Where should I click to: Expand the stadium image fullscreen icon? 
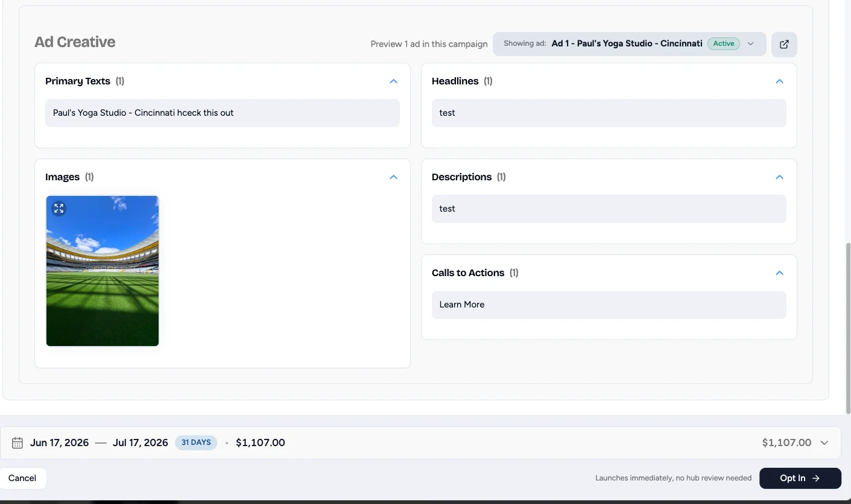(x=59, y=209)
